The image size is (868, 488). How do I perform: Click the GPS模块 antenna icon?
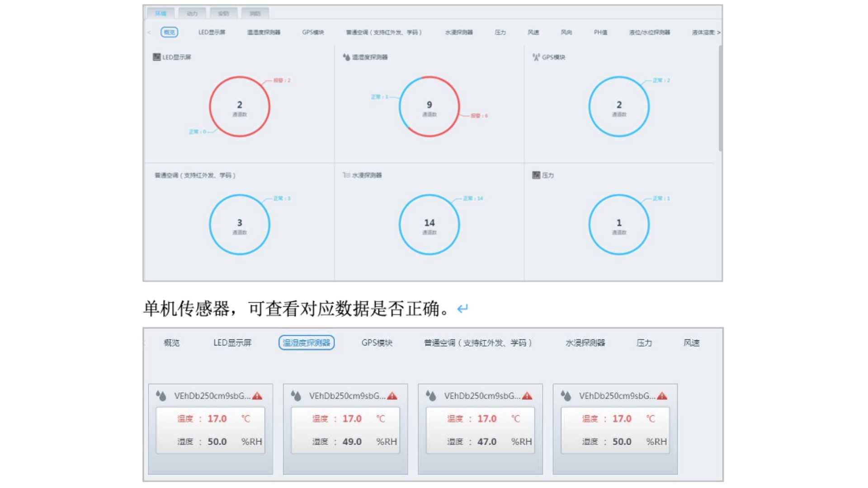(536, 57)
